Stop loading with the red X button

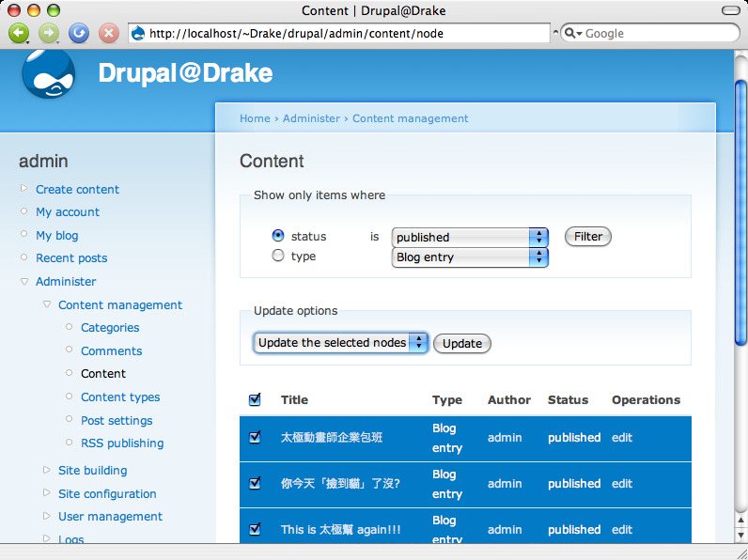109,33
